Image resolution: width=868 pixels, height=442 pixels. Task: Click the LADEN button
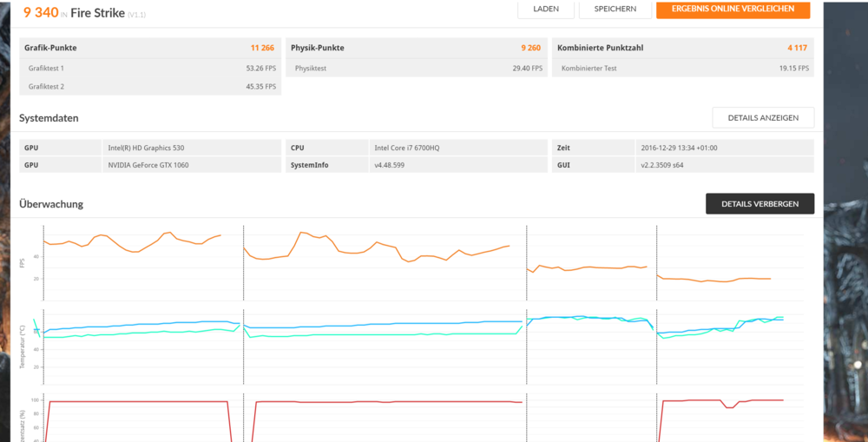(x=545, y=10)
